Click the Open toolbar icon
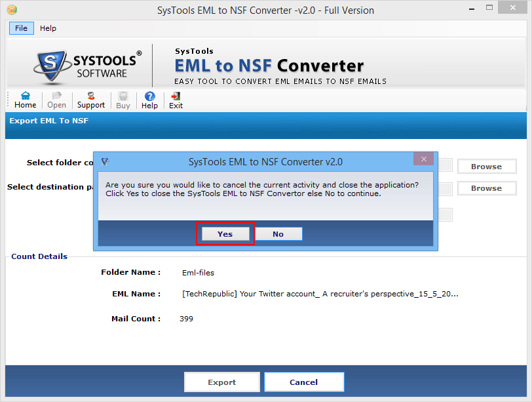 [x=56, y=100]
